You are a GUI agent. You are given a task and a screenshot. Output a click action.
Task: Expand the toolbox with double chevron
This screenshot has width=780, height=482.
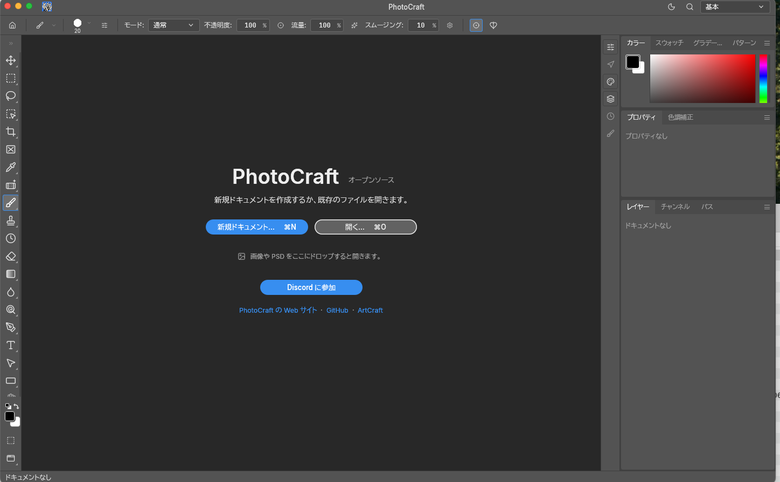click(x=10, y=44)
